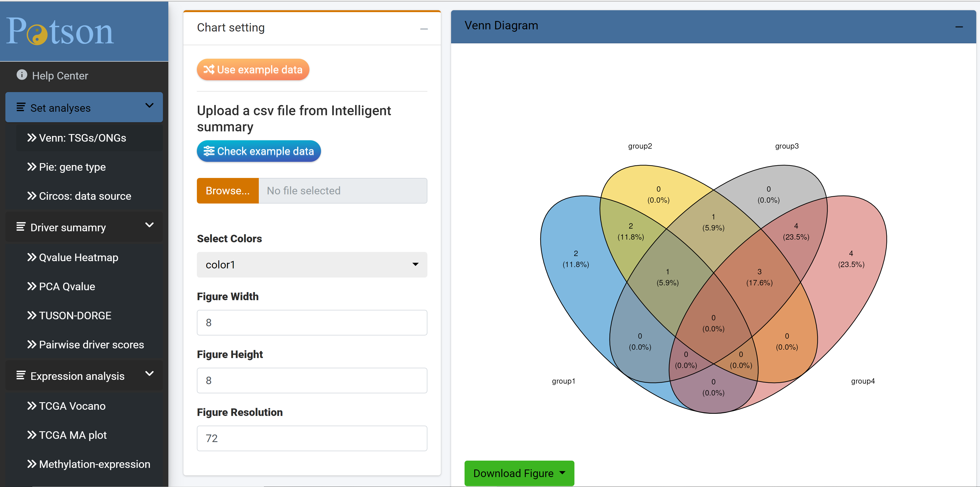980x487 pixels.
Task: Click shuffle icon on Use example data
Action: (x=208, y=69)
